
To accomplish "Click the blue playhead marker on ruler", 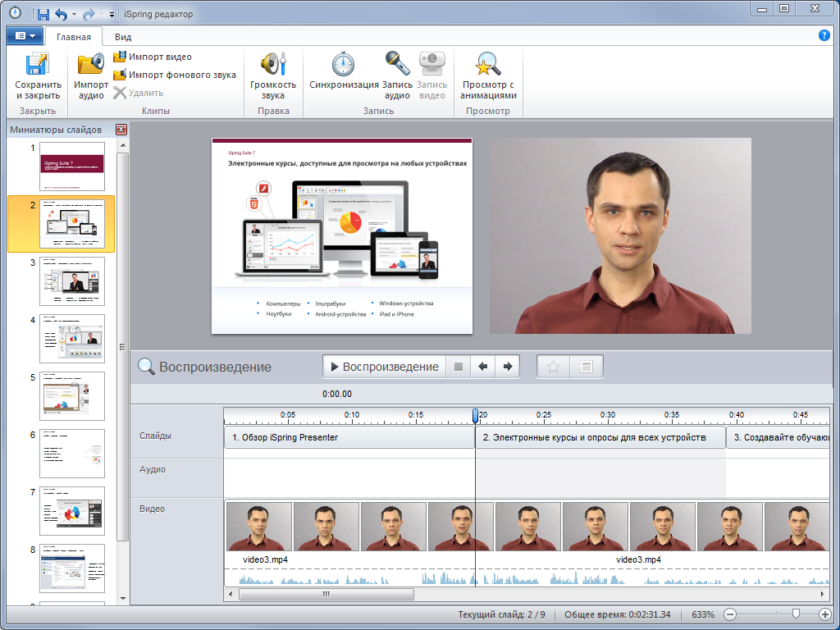I will click(475, 415).
